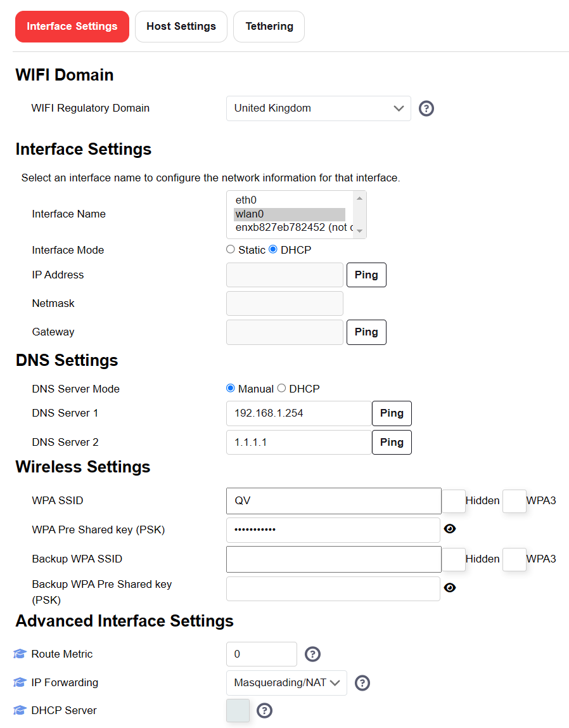Focus the WPA Pre Shared key field
The image size is (569, 728).
[x=333, y=530]
